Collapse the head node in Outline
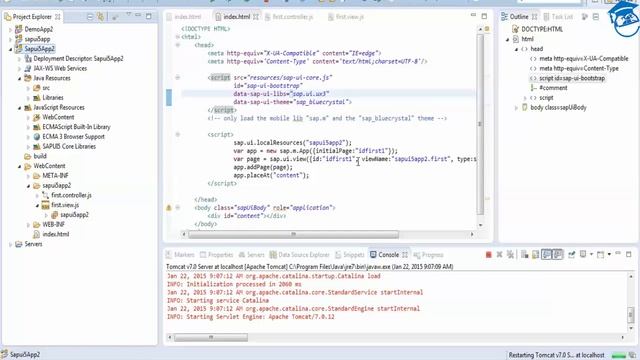This screenshot has height=360, width=640. tap(516, 49)
